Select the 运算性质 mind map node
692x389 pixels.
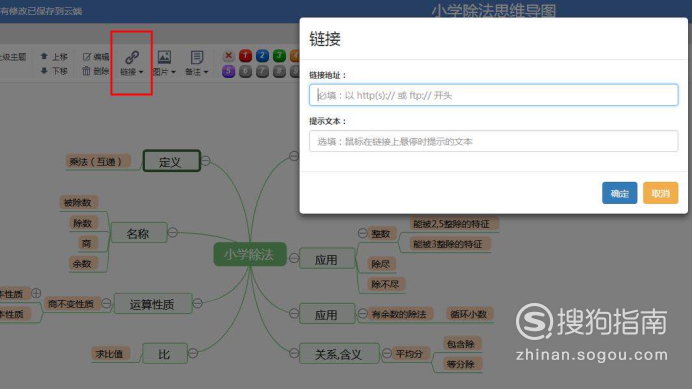click(x=152, y=304)
